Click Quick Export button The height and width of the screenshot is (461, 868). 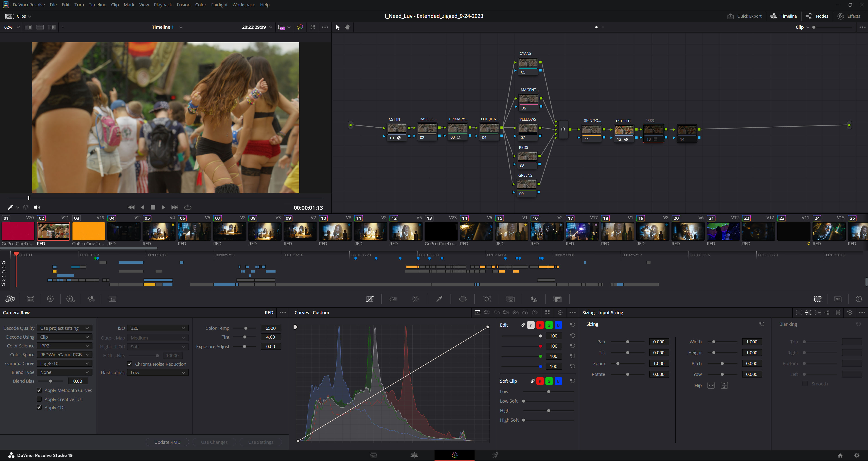[x=744, y=16]
